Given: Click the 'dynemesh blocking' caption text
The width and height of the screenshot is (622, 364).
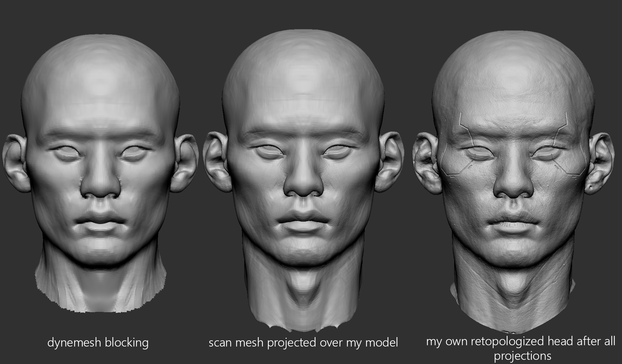Looking at the screenshot, I should tap(98, 342).
